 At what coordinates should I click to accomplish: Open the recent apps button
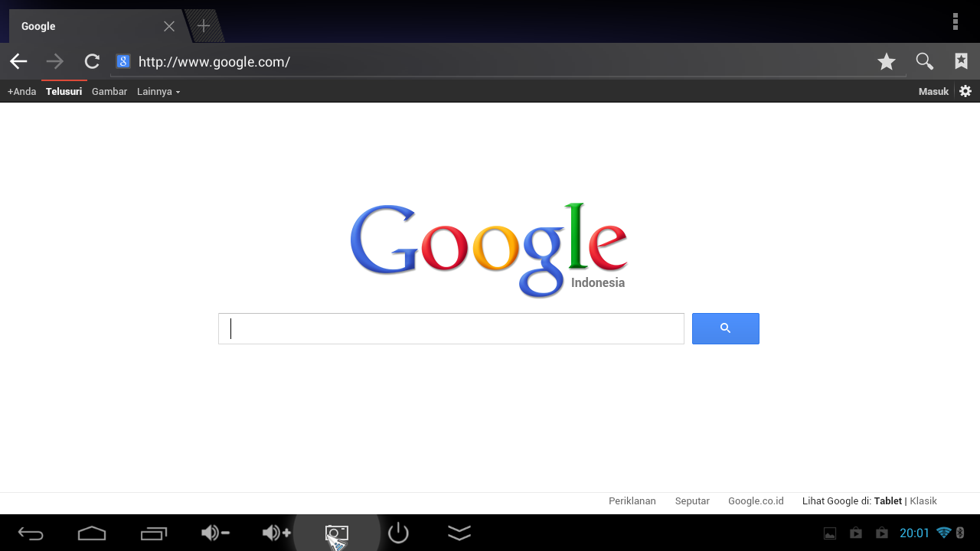pos(153,533)
